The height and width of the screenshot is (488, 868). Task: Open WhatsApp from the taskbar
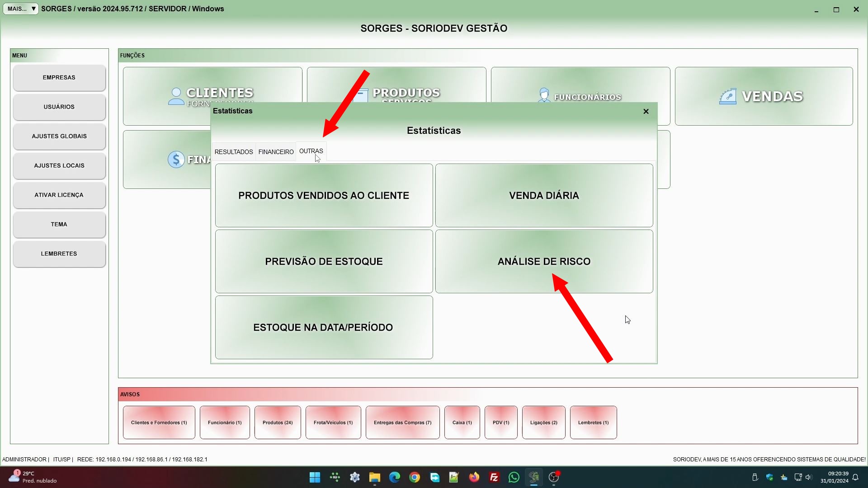pos(514,477)
